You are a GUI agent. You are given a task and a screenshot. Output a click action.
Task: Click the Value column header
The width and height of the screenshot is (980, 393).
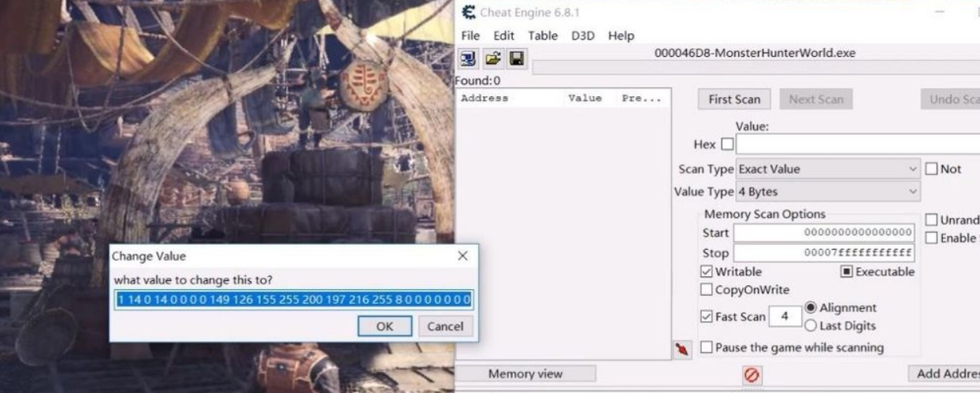[x=585, y=99]
